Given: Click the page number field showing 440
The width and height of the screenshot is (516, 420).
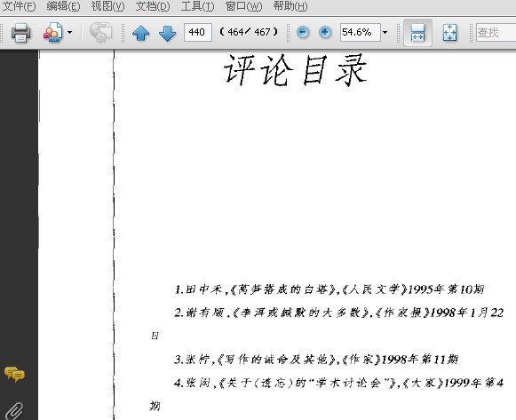Looking at the screenshot, I should pos(198,32).
